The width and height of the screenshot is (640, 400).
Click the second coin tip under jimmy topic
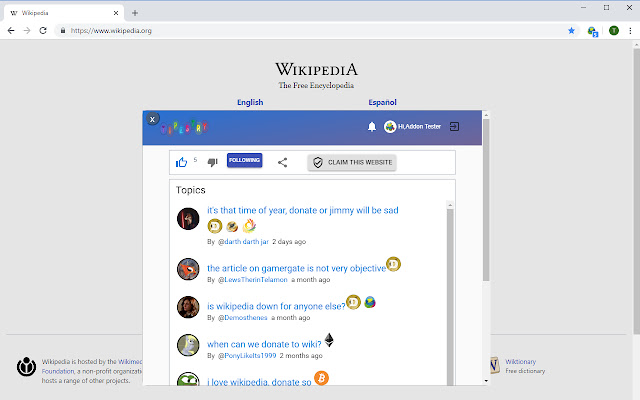pos(232,226)
